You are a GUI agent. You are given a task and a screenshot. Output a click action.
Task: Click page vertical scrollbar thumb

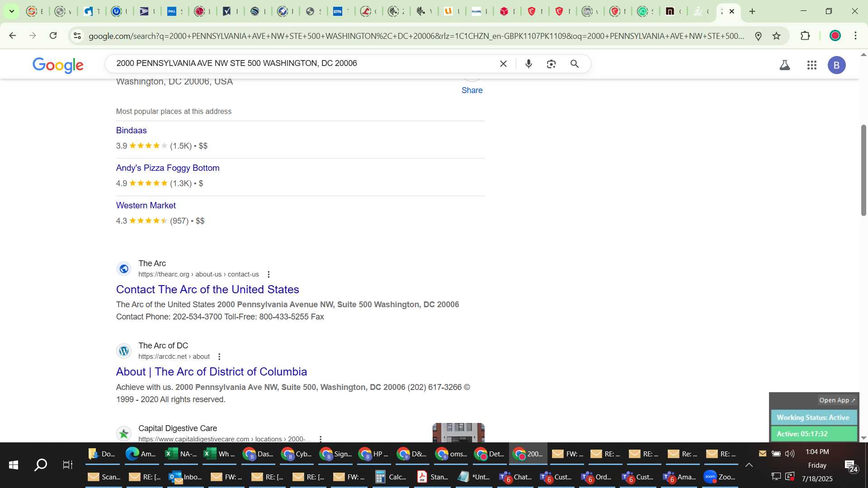pos(863,170)
